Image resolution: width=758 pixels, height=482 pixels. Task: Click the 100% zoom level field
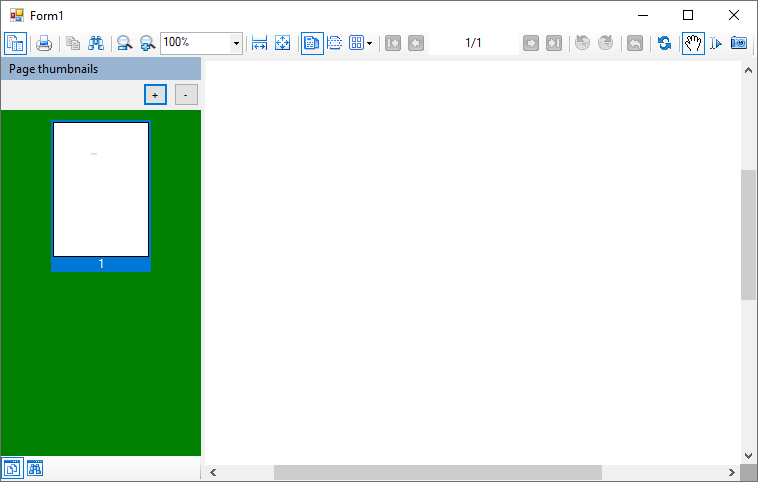pyautogui.click(x=196, y=44)
